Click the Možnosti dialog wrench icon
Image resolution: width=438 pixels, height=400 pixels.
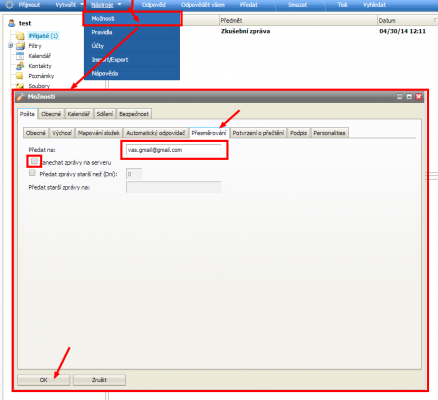(21, 97)
